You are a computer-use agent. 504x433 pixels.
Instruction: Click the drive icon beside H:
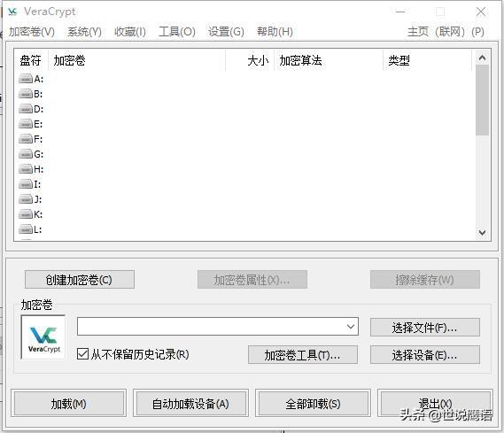[x=26, y=169]
